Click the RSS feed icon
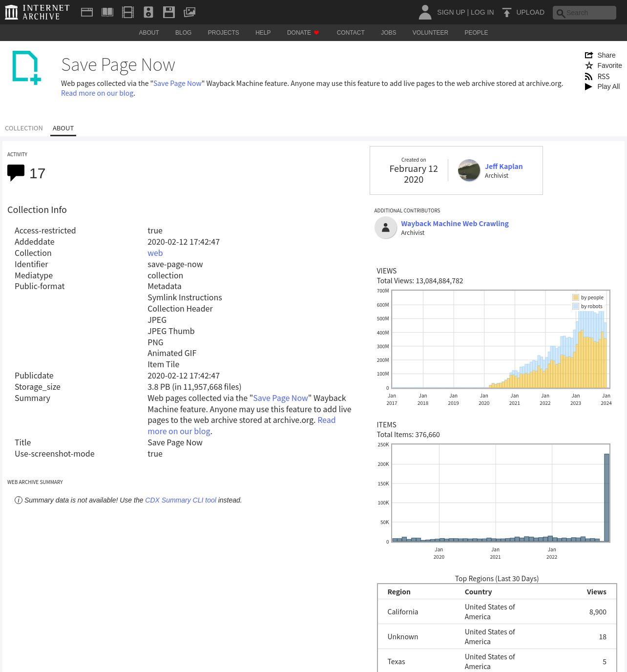 coord(589,77)
